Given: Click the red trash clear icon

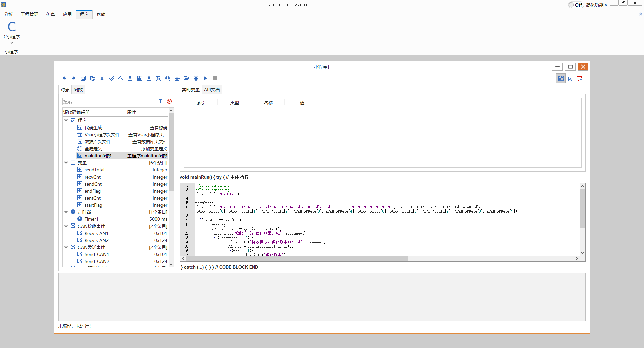Looking at the screenshot, I should pyautogui.click(x=580, y=78).
